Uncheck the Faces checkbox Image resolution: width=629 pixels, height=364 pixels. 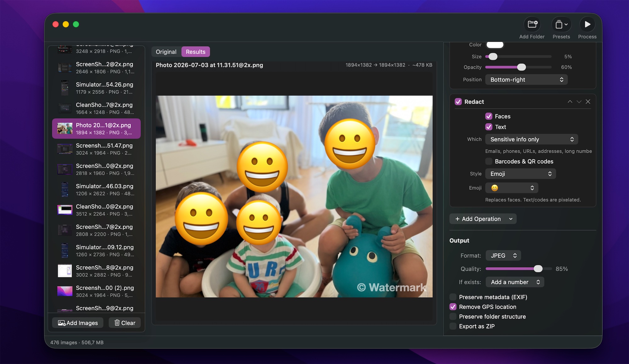[489, 116]
